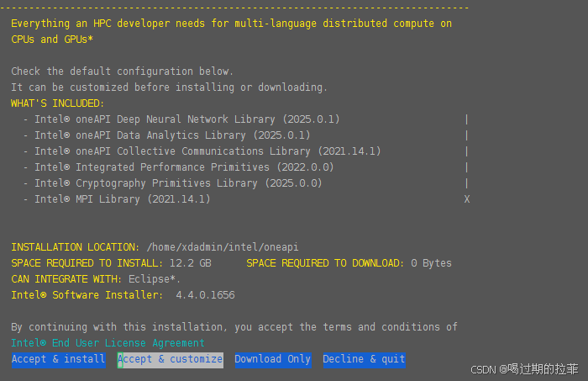
Task: Click the INSTALLATION LOCATION label
Action: pyautogui.click(x=76, y=247)
